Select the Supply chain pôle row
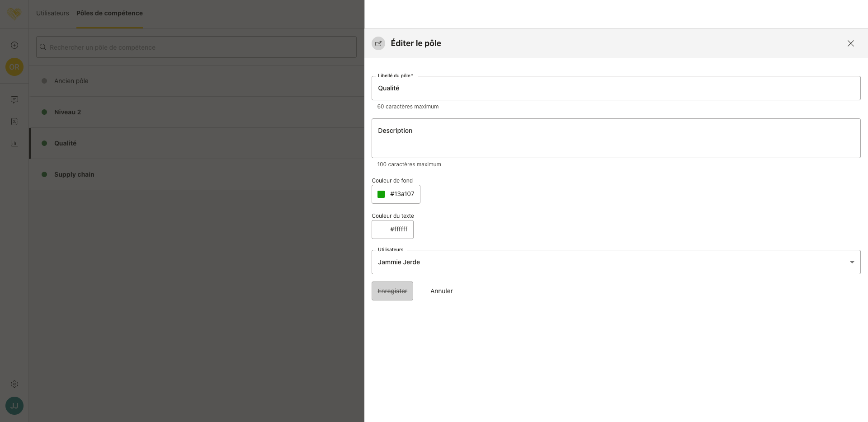Viewport: 868px width, 422px height. pos(74,174)
